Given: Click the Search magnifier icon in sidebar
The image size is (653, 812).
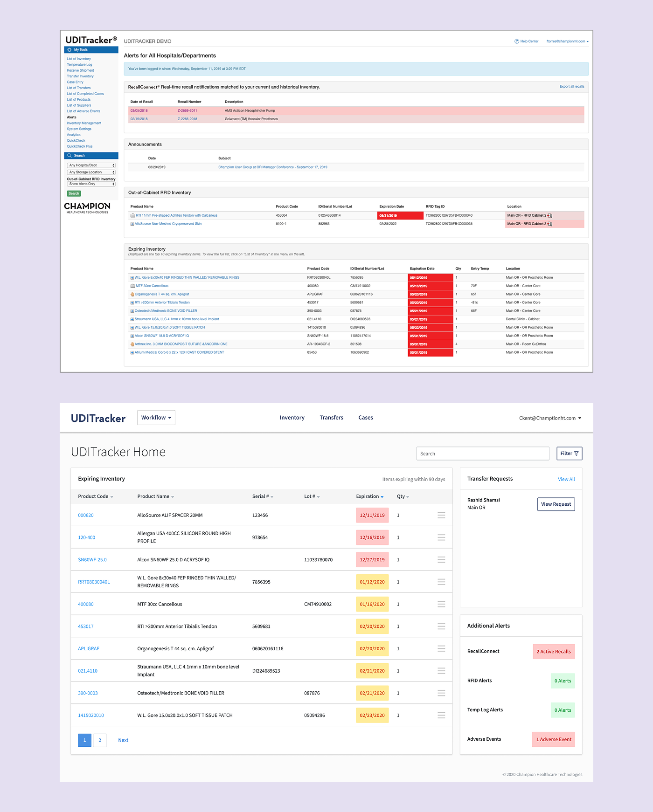Looking at the screenshot, I should click(69, 156).
